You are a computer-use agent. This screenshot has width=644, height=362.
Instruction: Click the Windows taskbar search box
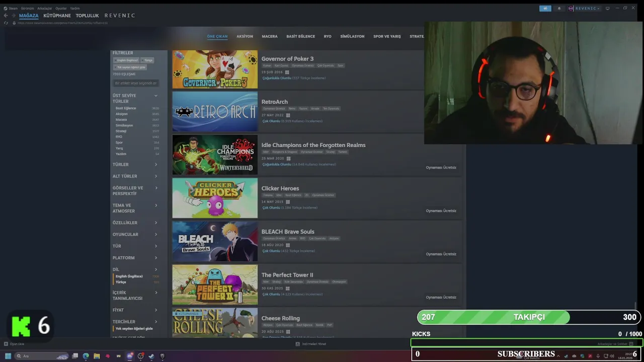click(41, 356)
